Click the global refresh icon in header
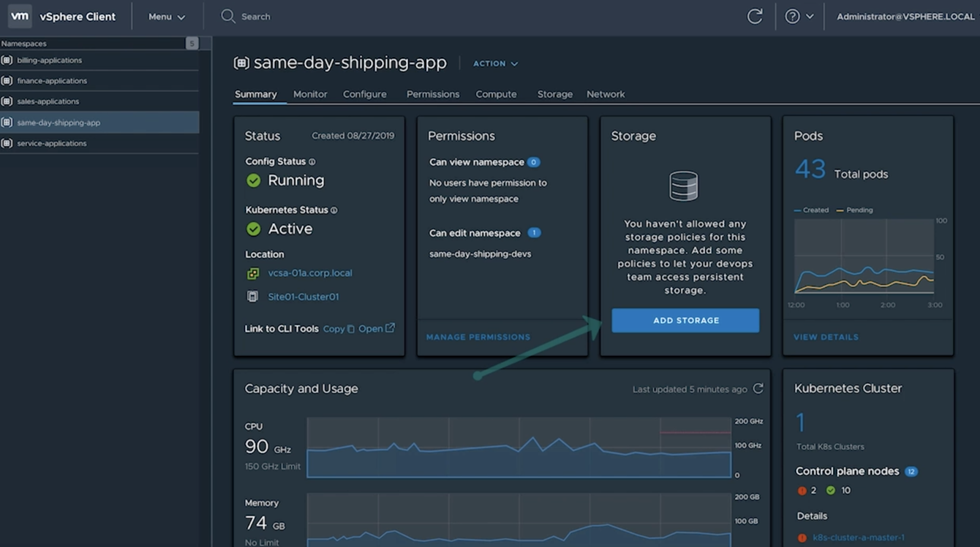 coord(754,17)
